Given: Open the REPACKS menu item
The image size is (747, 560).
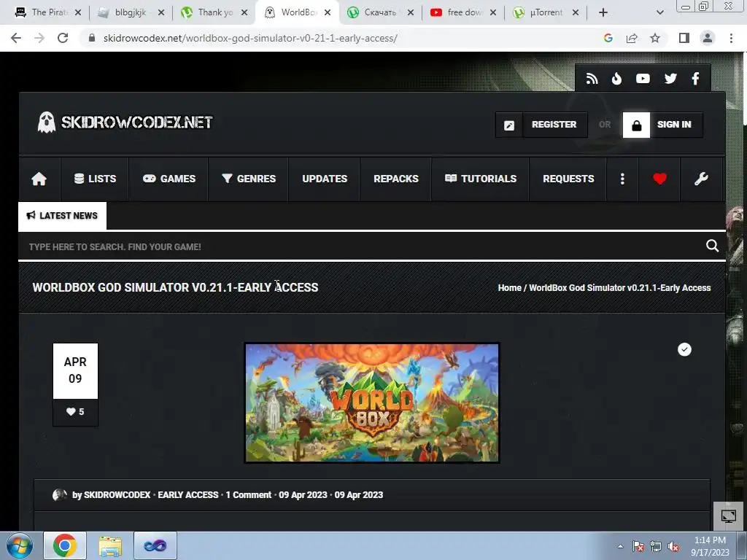Looking at the screenshot, I should (x=396, y=179).
